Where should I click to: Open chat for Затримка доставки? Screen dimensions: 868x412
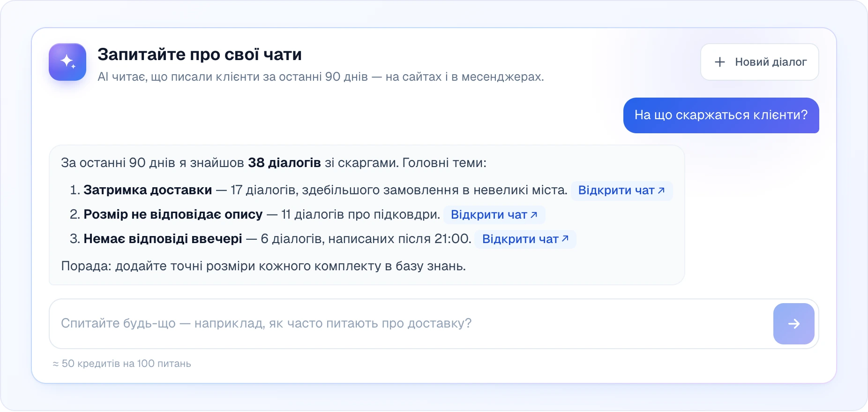[621, 191]
